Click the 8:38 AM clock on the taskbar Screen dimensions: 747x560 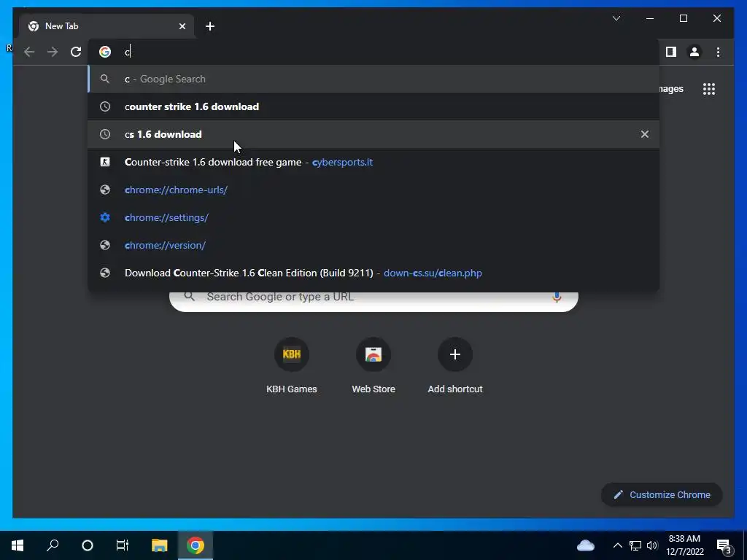pos(684,545)
